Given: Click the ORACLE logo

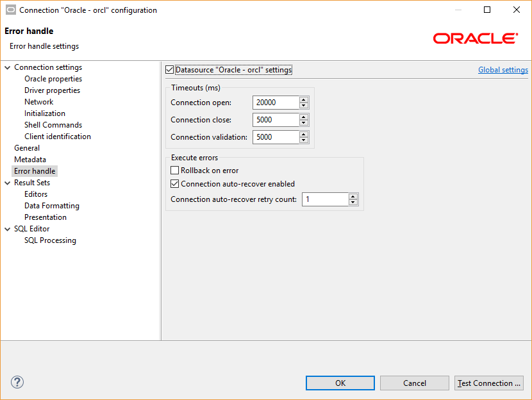Looking at the screenshot, I should point(475,38).
